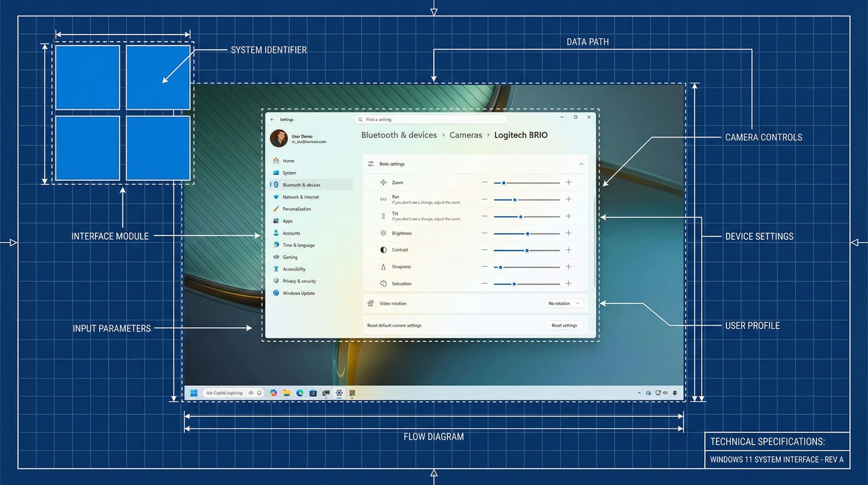Viewport: 868px width, 485px height.
Task: Go to Personalization settings page
Action: (297, 209)
